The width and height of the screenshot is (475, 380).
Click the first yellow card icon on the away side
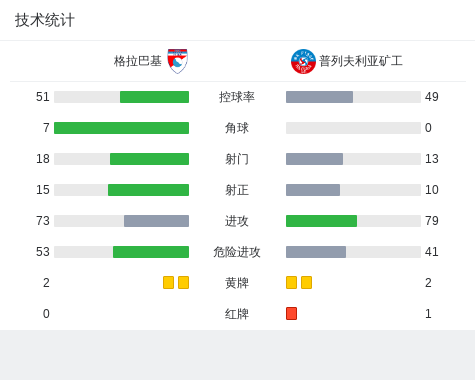tap(291, 282)
